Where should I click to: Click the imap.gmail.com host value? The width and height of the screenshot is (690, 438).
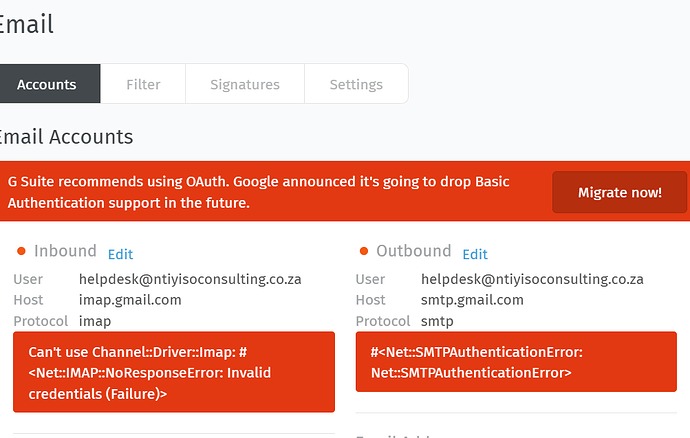pos(130,300)
